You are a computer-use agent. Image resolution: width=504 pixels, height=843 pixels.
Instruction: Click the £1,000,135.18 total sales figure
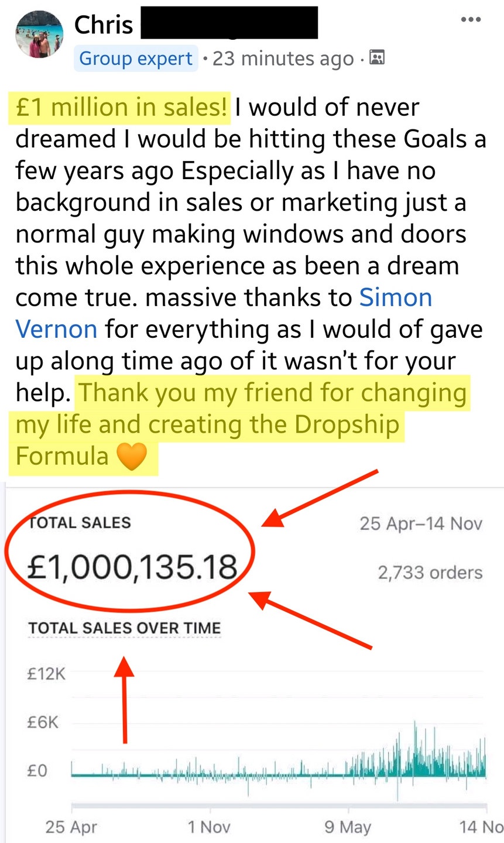[132, 567]
